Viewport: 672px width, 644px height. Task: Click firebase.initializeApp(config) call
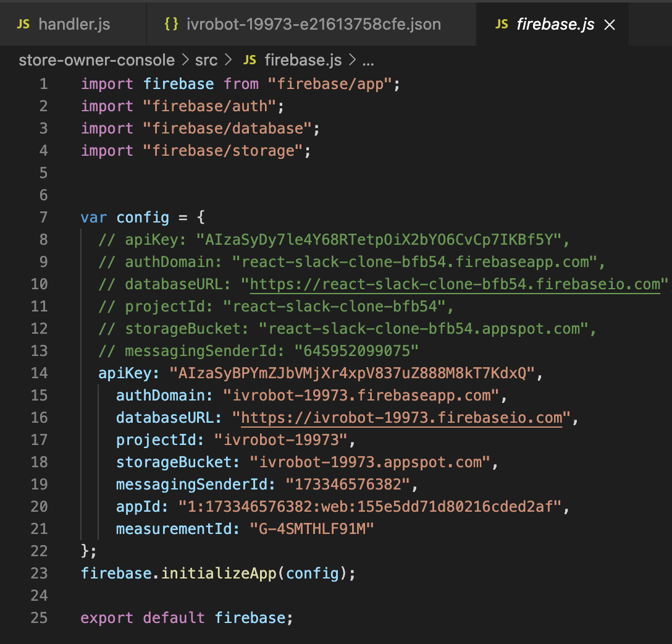point(219,574)
